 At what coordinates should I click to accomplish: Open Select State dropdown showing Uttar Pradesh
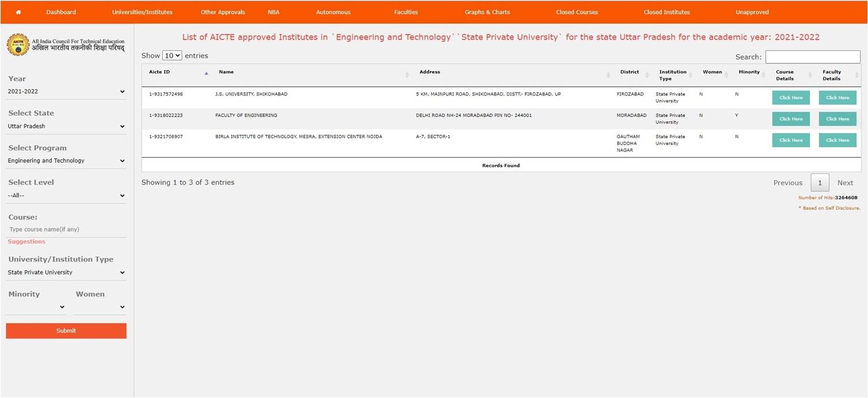[x=66, y=126]
